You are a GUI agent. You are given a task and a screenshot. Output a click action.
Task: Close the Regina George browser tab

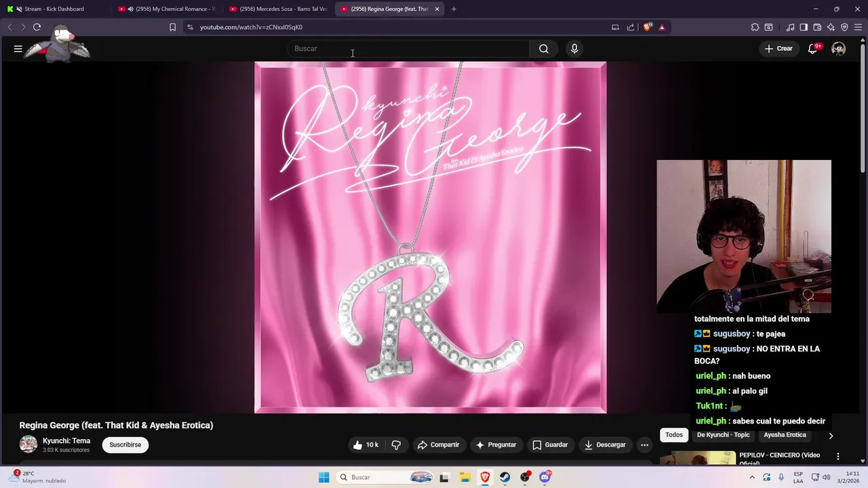pos(437,9)
